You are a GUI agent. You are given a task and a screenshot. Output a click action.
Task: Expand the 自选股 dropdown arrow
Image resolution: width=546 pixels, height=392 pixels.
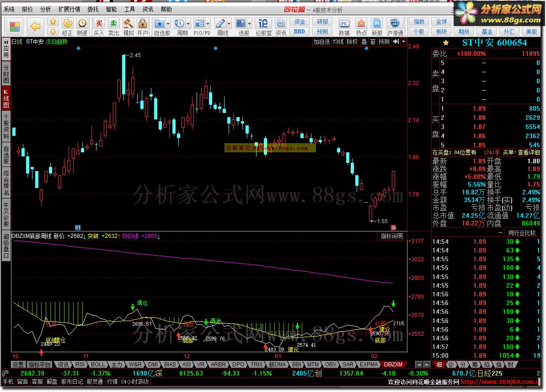click(x=168, y=24)
